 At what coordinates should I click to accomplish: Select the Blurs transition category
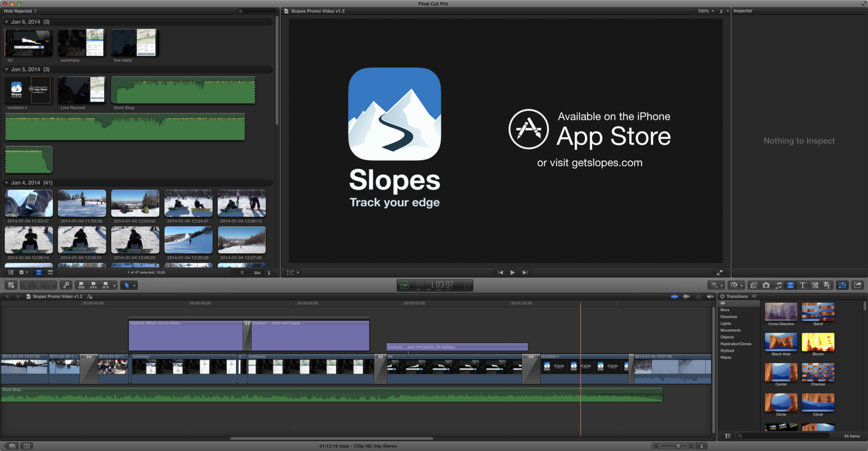tap(725, 310)
